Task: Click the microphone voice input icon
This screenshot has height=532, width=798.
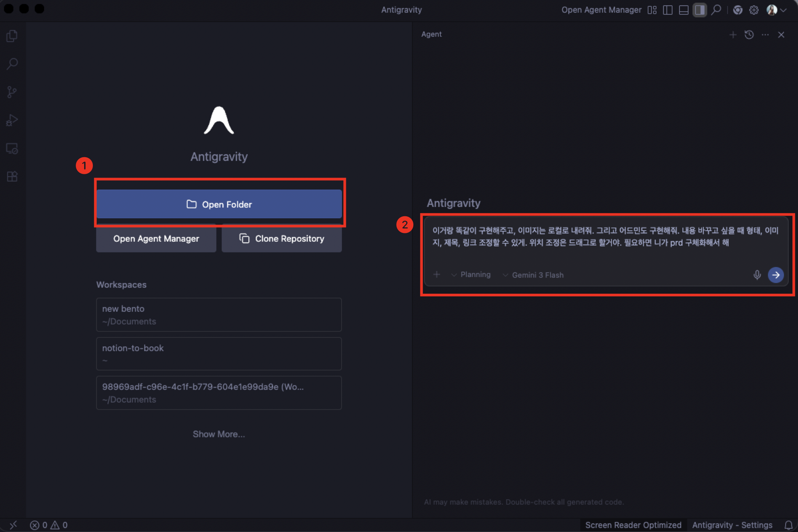Action: [757, 275]
